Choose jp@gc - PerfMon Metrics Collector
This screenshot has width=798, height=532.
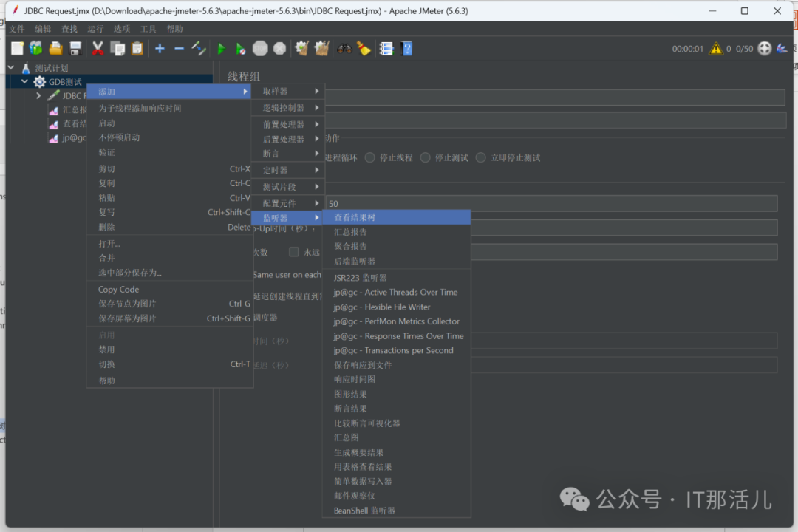coord(397,321)
